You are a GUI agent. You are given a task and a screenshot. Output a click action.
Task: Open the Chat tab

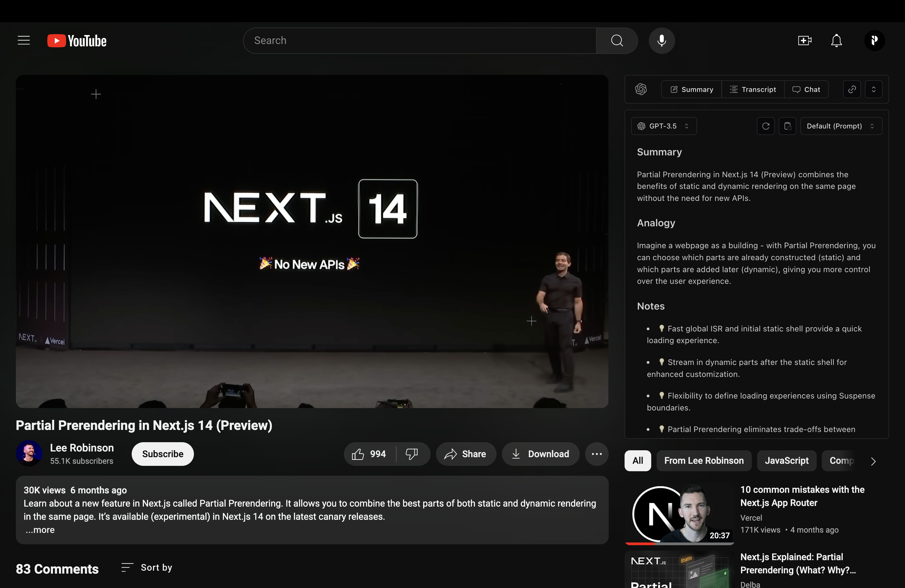806,89
